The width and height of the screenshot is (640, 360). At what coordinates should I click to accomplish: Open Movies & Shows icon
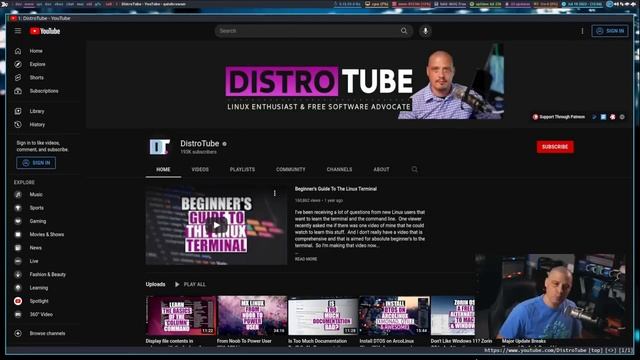pyautogui.click(x=18, y=235)
